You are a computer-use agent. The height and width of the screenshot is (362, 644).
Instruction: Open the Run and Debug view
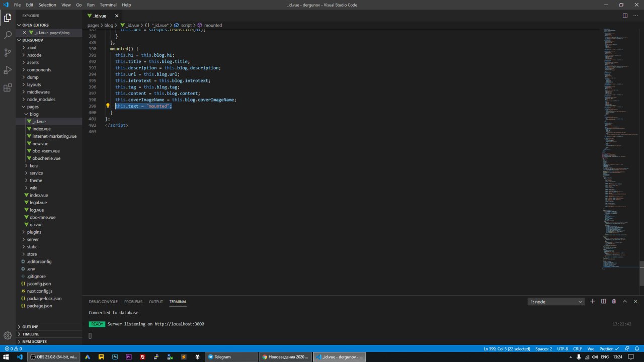(x=8, y=70)
